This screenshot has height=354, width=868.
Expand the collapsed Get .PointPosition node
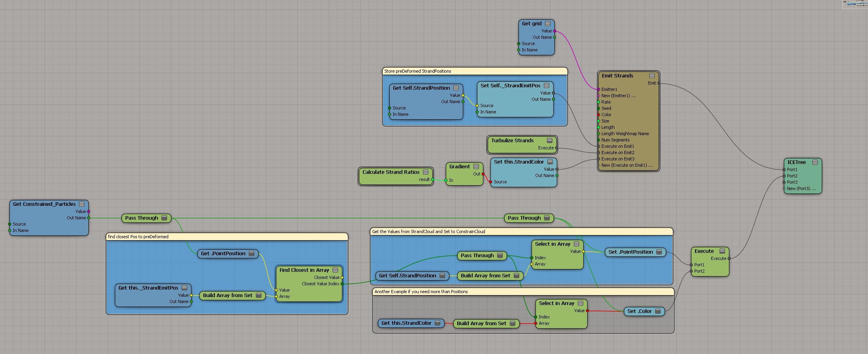252,254
